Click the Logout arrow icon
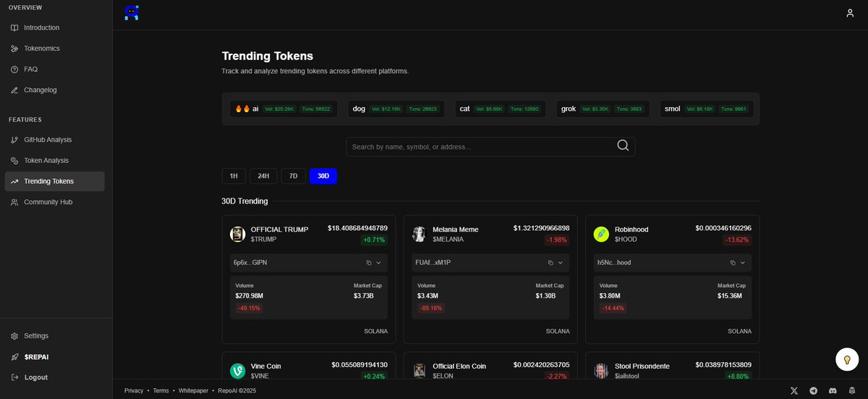Screen dimensions: 868x399 tap(15, 377)
